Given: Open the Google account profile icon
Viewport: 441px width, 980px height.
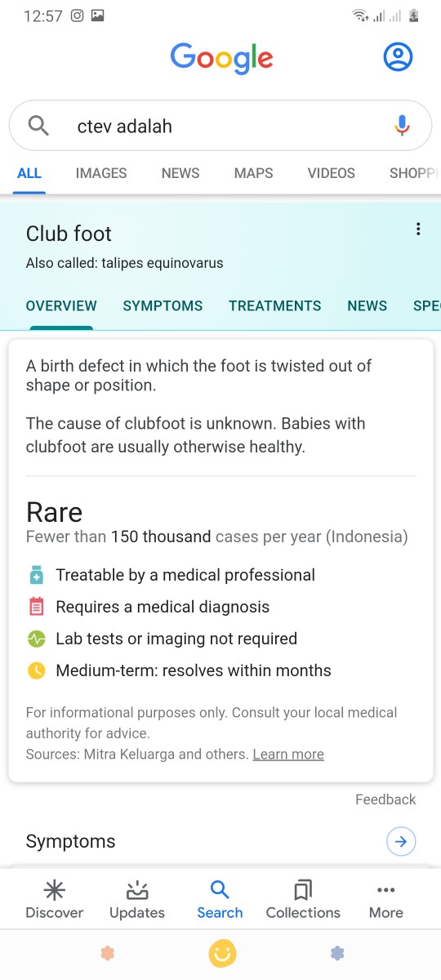Looking at the screenshot, I should point(398,57).
